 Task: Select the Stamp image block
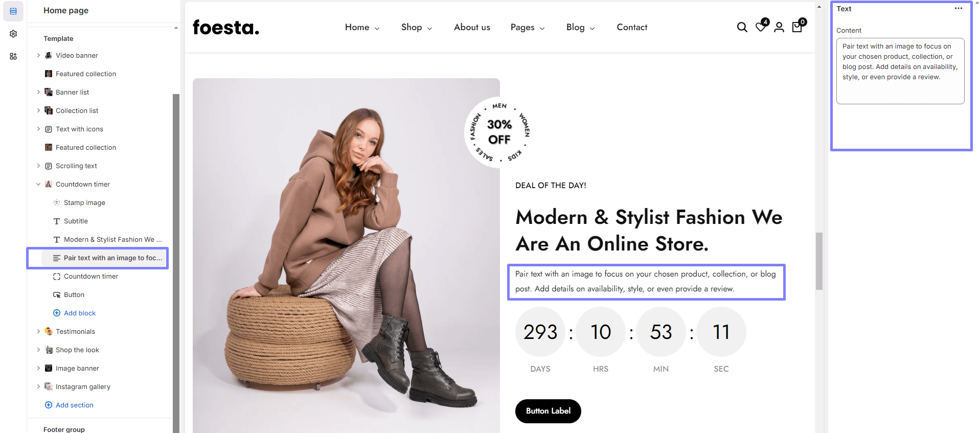[x=84, y=202]
